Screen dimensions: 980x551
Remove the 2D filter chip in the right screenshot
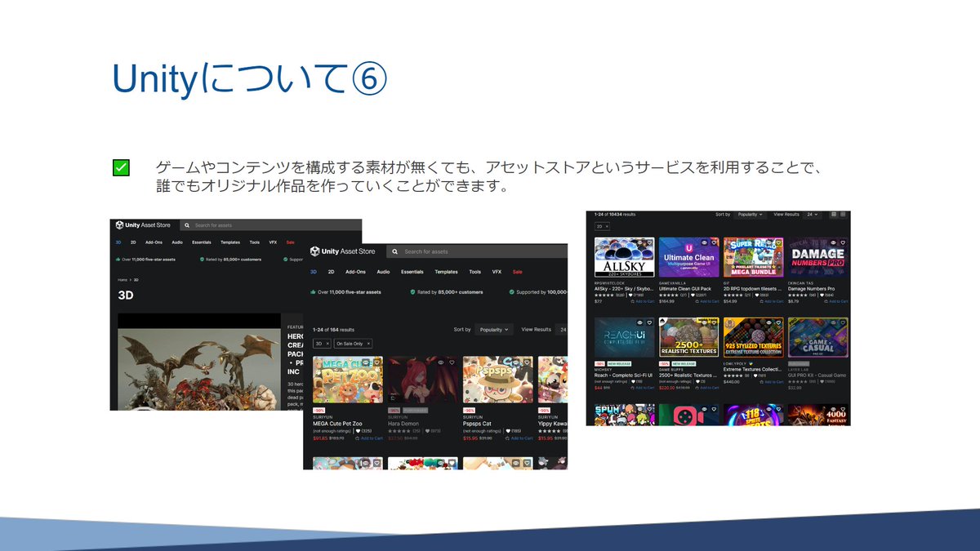click(x=607, y=226)
